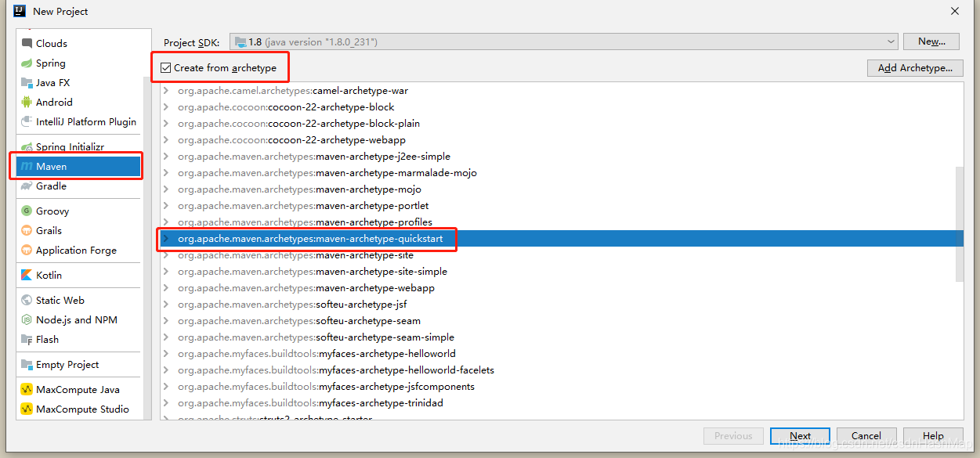Click the Grails icon
The image size is (980, 458).
tap(27, 231)
